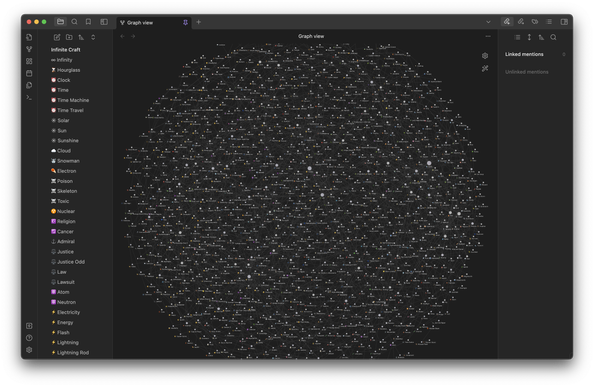Image resolution: width=594 pixels, height=387 pixels.
Task: Open the file explorer sidebar tab
Action: (60, 22)
